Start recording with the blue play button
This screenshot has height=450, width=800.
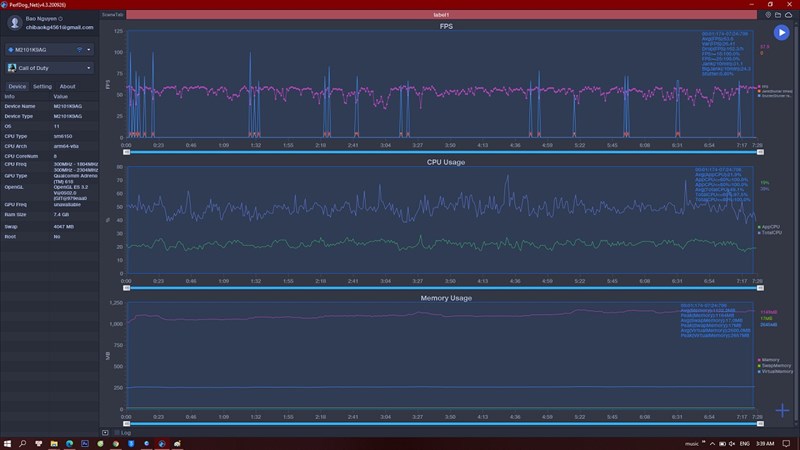(781, 33)
